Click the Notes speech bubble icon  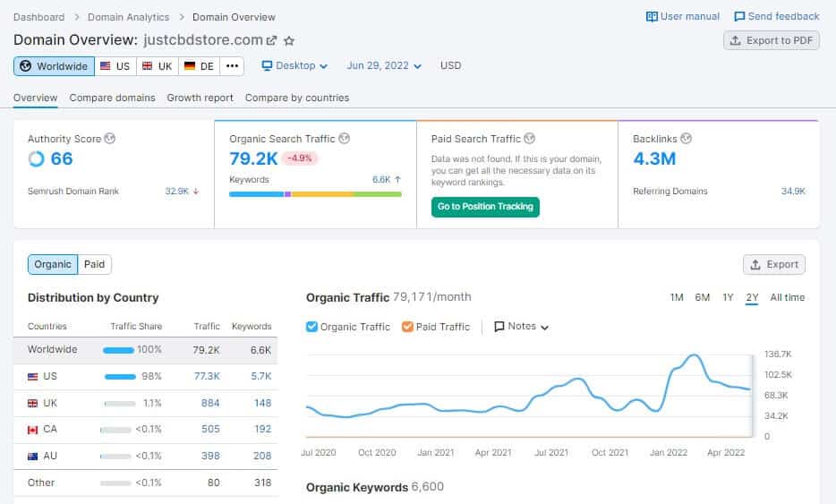click(x=499, y=327)
